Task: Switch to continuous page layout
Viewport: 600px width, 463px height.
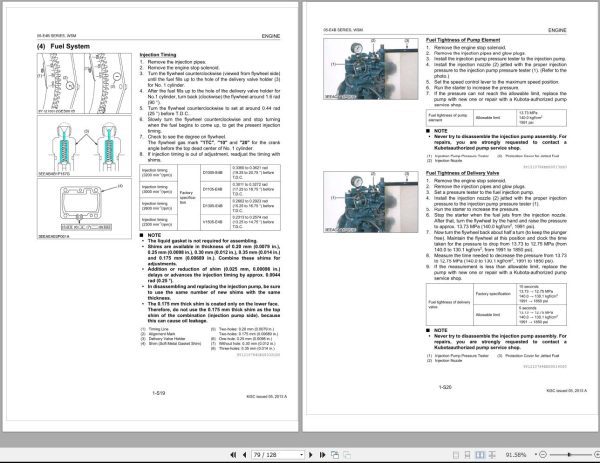Action: [x=467, y=455]
